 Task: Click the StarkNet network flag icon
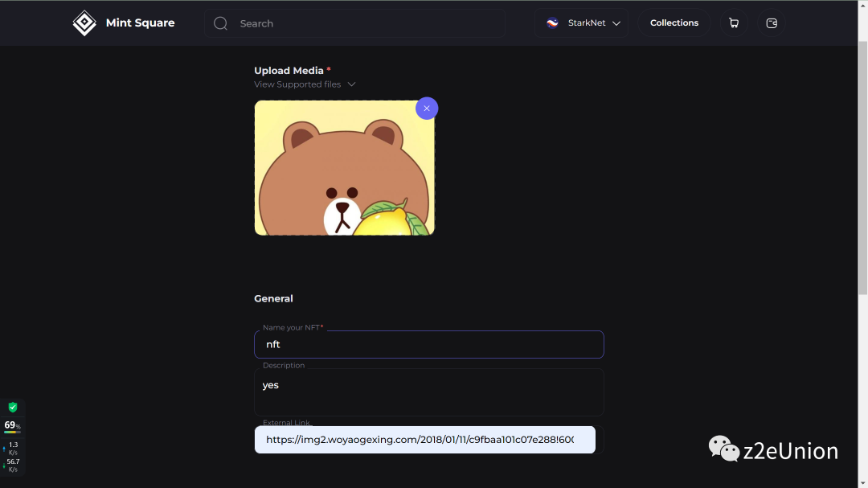(552, 23)
